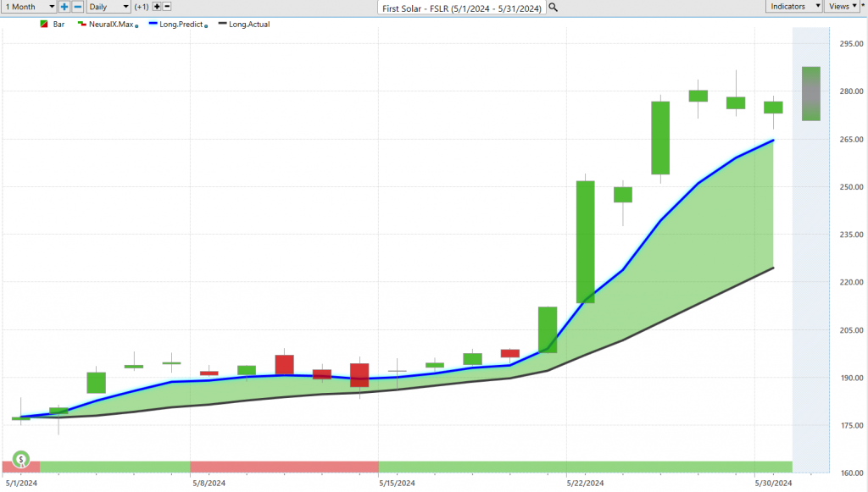This screenshot has height=492, width=868.
Task: Click the (+1) forecast offset label
Action: click(142, 7)
